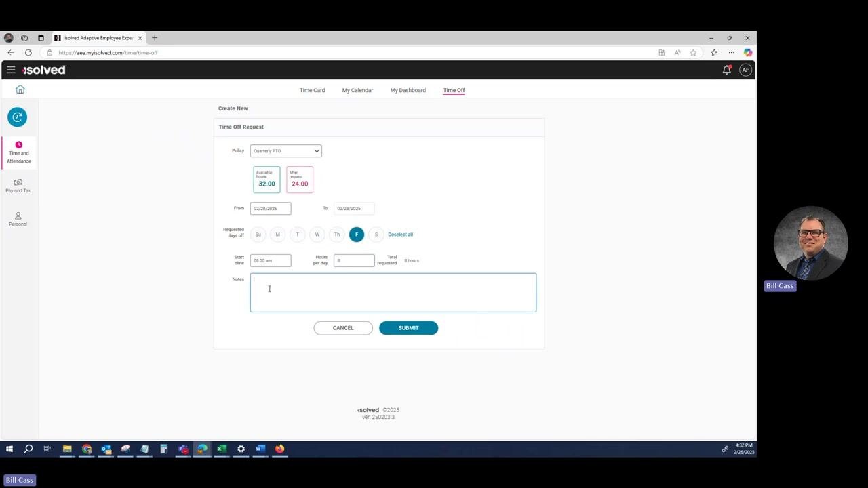
Task: Refresh the browser page
Action: [28, 52]
